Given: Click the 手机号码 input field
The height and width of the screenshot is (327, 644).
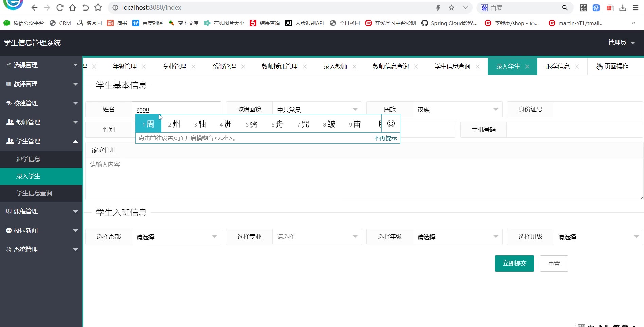Looking at the screenshot, I should (x=575, y=130).
